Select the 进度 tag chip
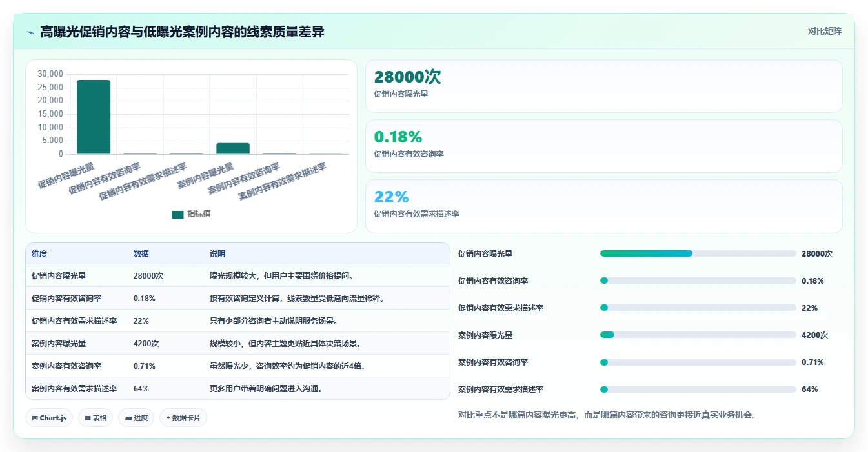This screenshot has width=868, height=452. (136, 418)
